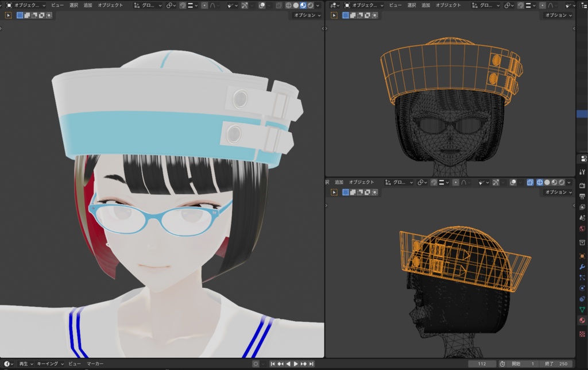Switch left viewport to solid shading
The image size is (588, 370).
[x=296, y=5]
